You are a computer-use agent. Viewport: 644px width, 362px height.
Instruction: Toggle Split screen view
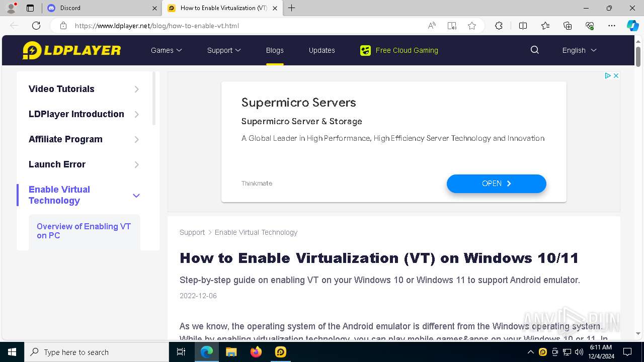[523, 26]
